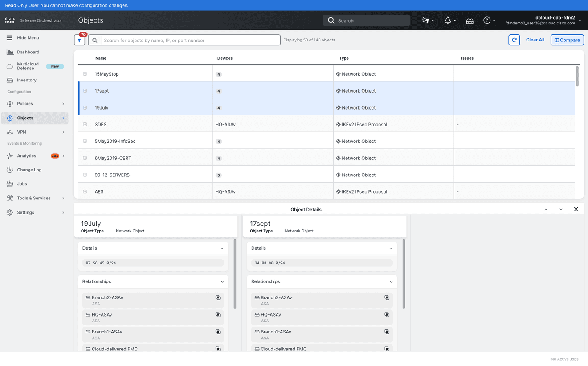Expand the VPN submenu arrow
The image size is (588, 366).
63,132
